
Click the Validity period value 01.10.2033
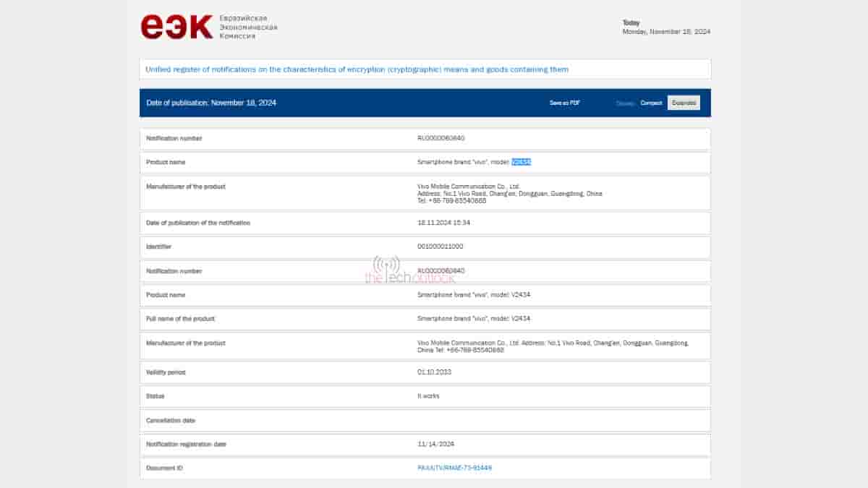tap(433, 372)
